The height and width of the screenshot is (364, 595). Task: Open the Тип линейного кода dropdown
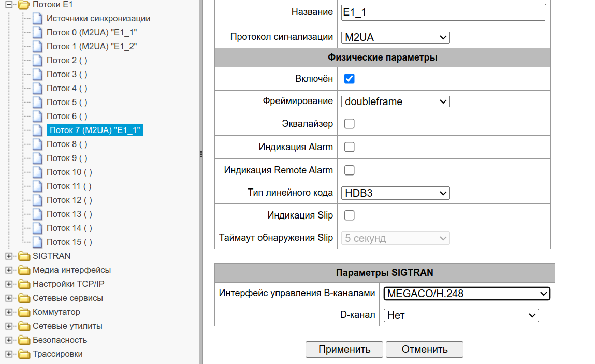396,193
